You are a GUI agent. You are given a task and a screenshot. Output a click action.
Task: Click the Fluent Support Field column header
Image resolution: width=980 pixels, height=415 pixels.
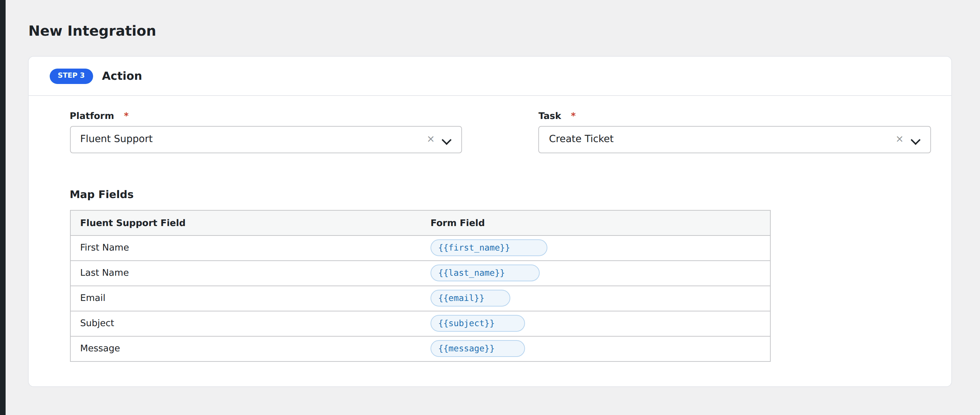133,223
